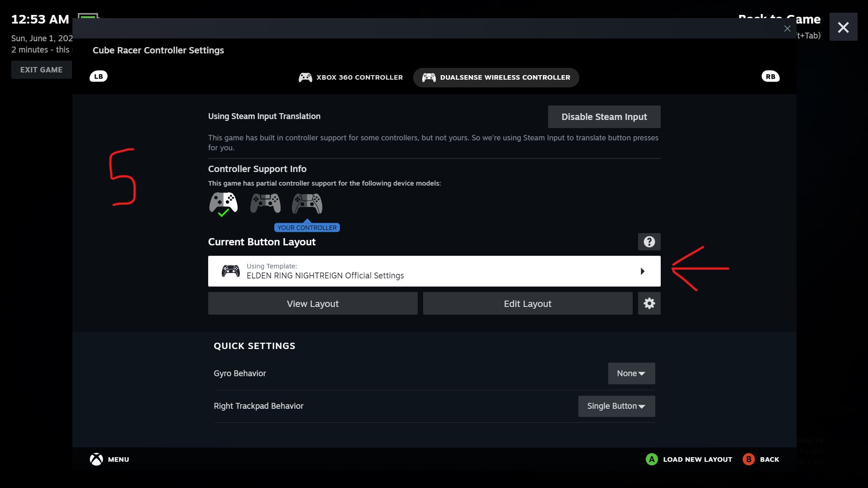Click the View Layout button
Viewport: 868px width, 488px height.
[x=313, y=303]
